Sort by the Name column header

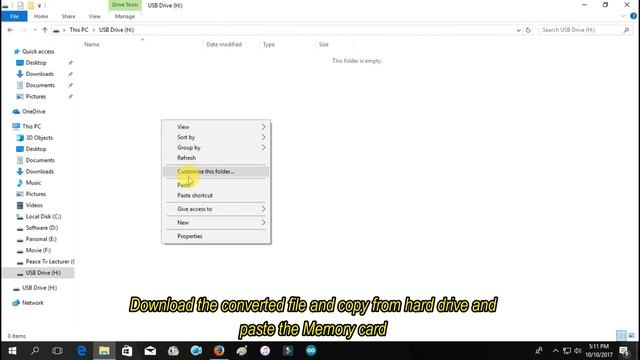coord(92,44)
